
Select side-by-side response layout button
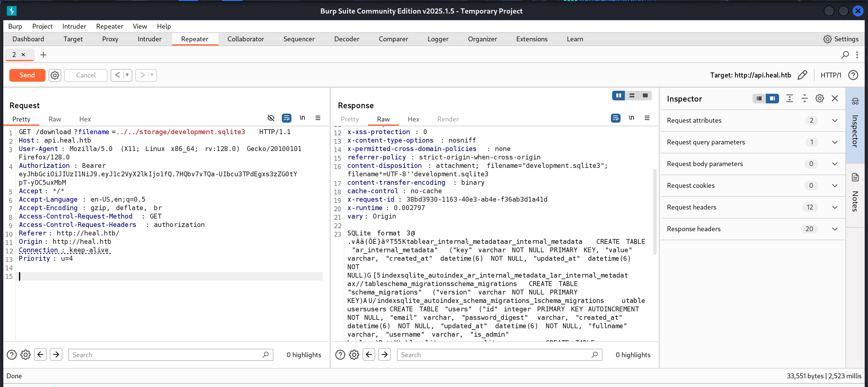coord(618,96)
